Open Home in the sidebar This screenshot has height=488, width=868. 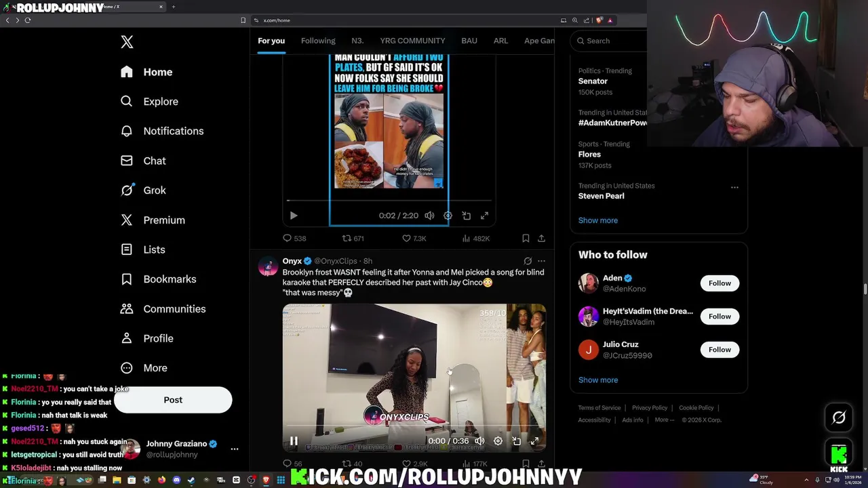coord(146,72)
